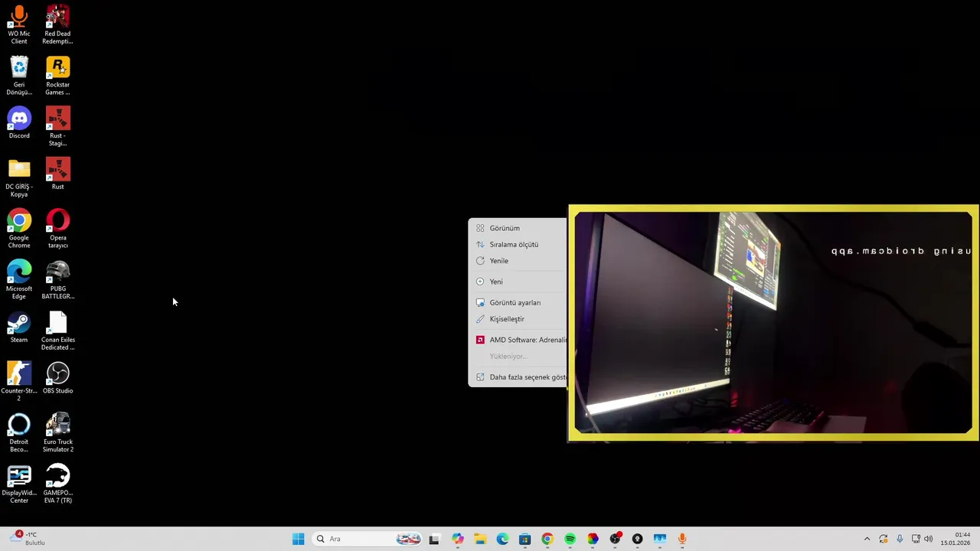The height and width of the screenshot is (551, 980).
Task: Select Rust - Staging desktop icon
Action: (57, 127)
